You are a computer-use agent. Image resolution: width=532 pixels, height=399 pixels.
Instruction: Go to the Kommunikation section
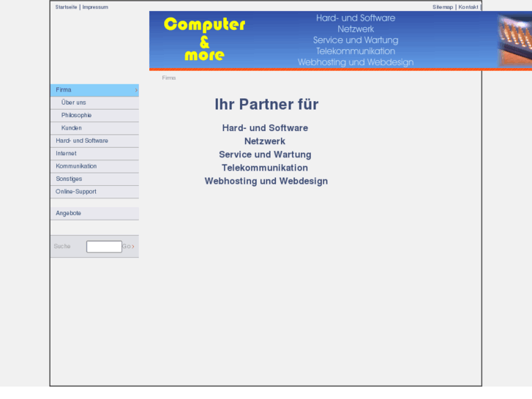point(94,166)
